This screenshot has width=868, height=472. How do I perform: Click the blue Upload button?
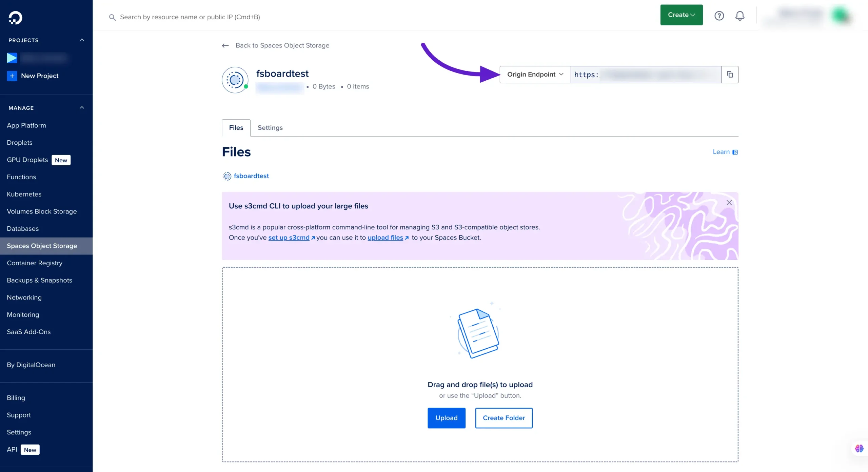(446, 418)
